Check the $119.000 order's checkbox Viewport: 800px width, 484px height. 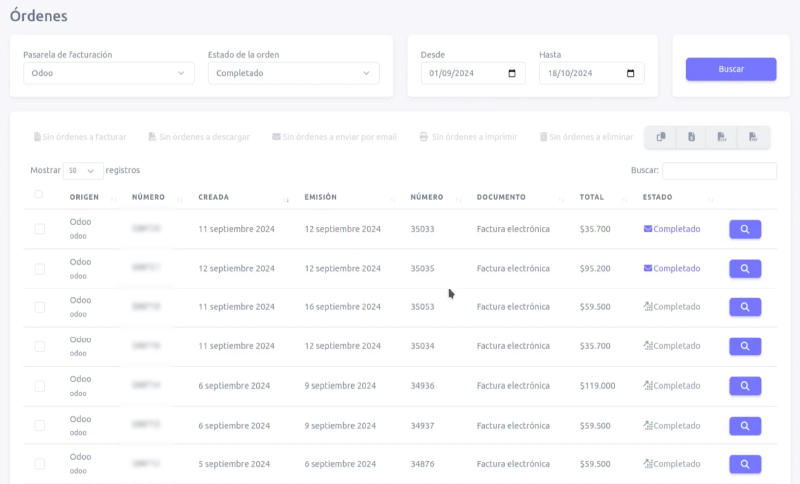coord(40,386)
